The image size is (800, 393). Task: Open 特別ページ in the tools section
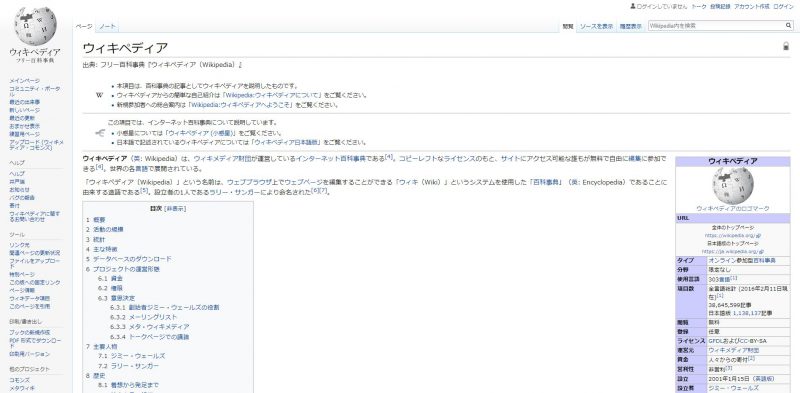(x=22, y=274)
